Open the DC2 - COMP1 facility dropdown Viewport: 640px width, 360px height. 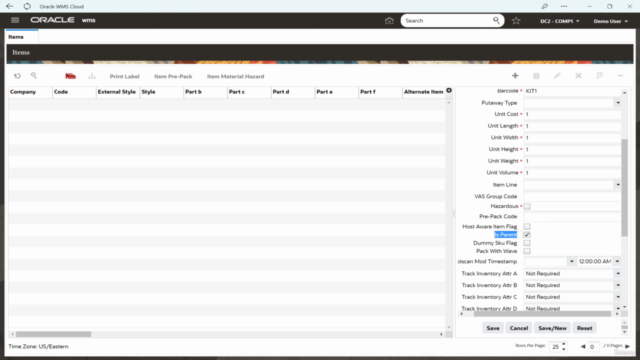pos(560,21)
